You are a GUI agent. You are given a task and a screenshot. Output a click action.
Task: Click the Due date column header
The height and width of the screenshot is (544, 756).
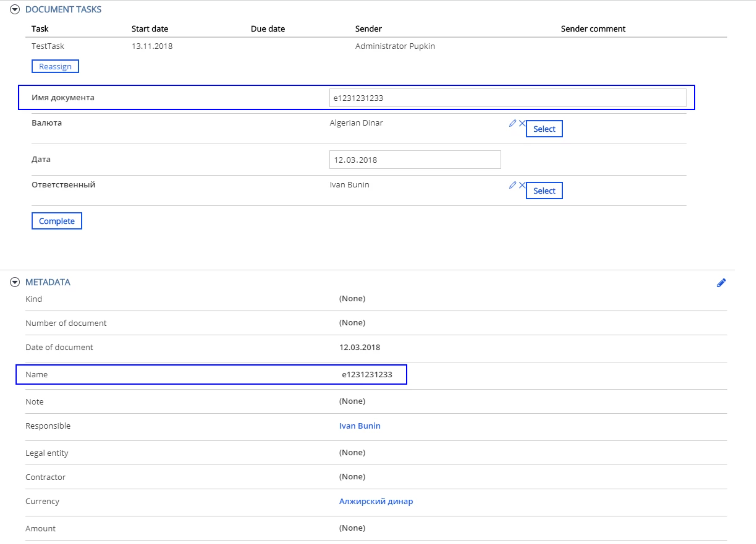[268, 29]
